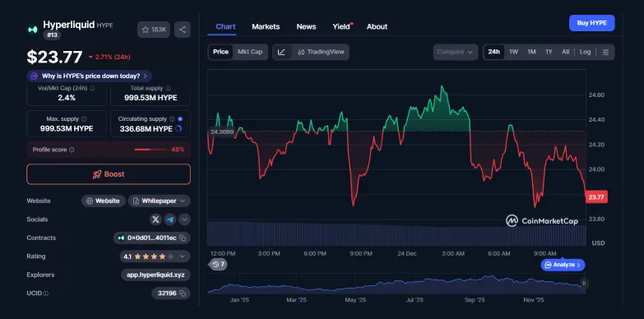Switch to the News tab
The height and width of the screenshot is (319, 644).
[x=307, y=26]
